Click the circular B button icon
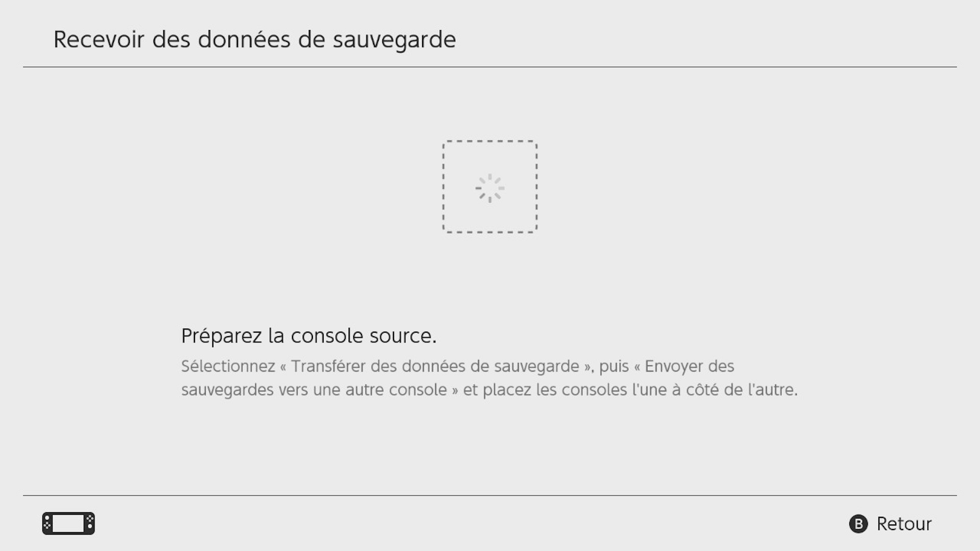980x551 pixels. click(x=859, y=524)
